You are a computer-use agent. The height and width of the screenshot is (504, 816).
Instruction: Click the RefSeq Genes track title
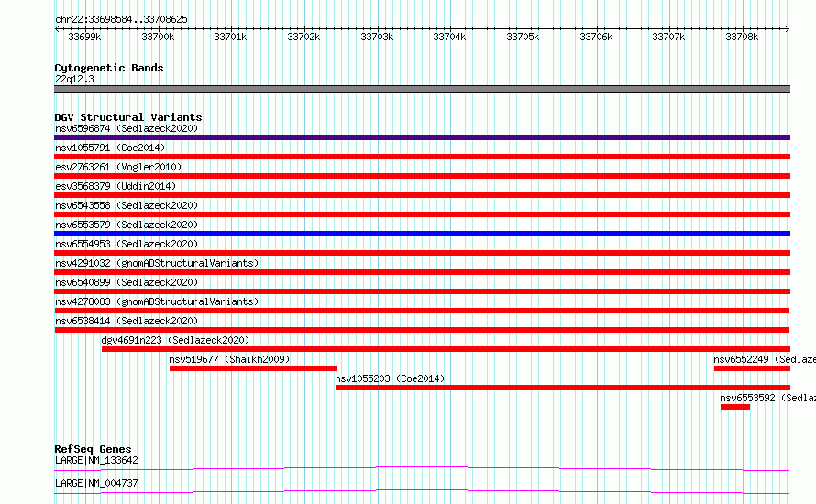pyautogui.click(x=93, y=449)
